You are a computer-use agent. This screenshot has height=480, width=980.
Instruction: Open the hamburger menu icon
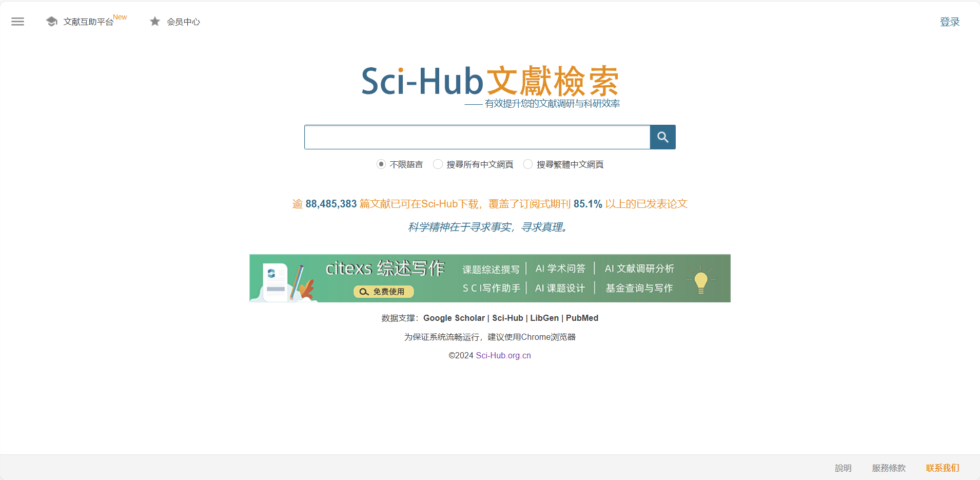tap(17, 22)
